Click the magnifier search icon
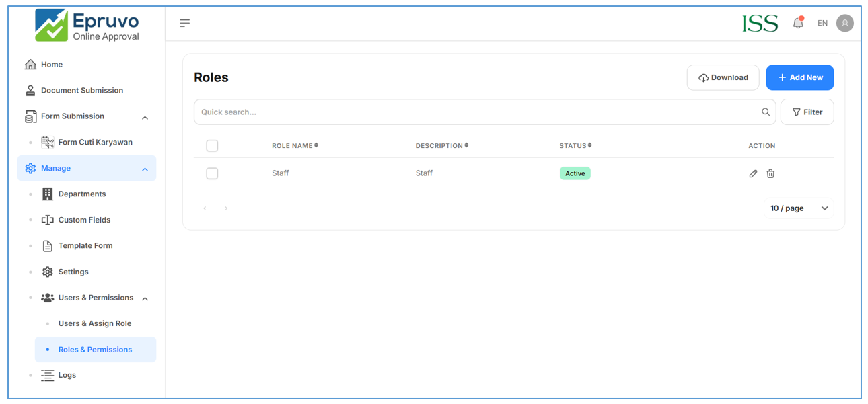 766,112
